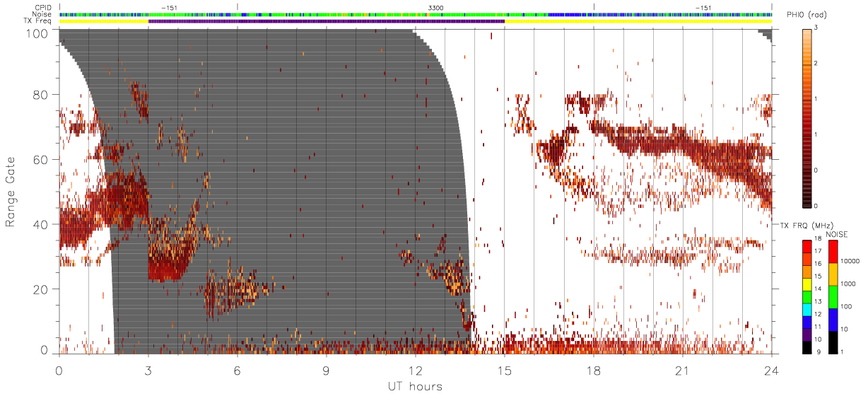
Task: Select the 40 tick on Range Gate axis
Action: tap(41, 224)
